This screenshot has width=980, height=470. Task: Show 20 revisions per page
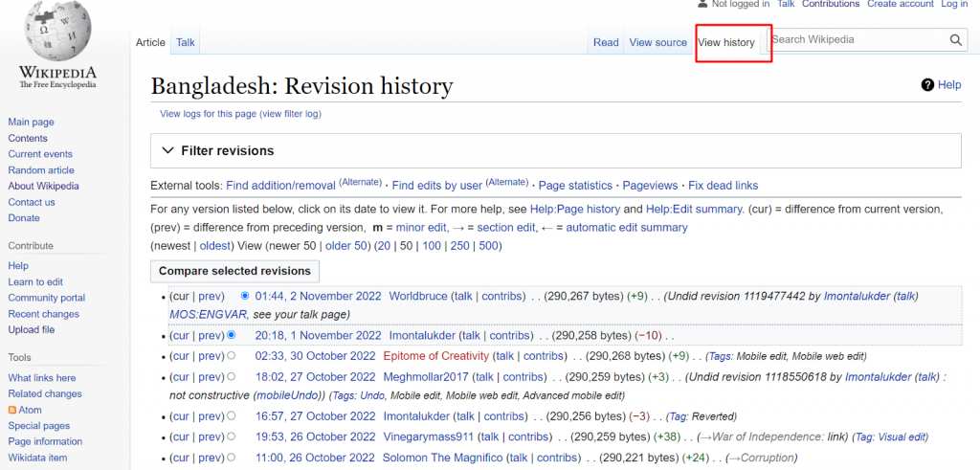(x=384, y=246)
